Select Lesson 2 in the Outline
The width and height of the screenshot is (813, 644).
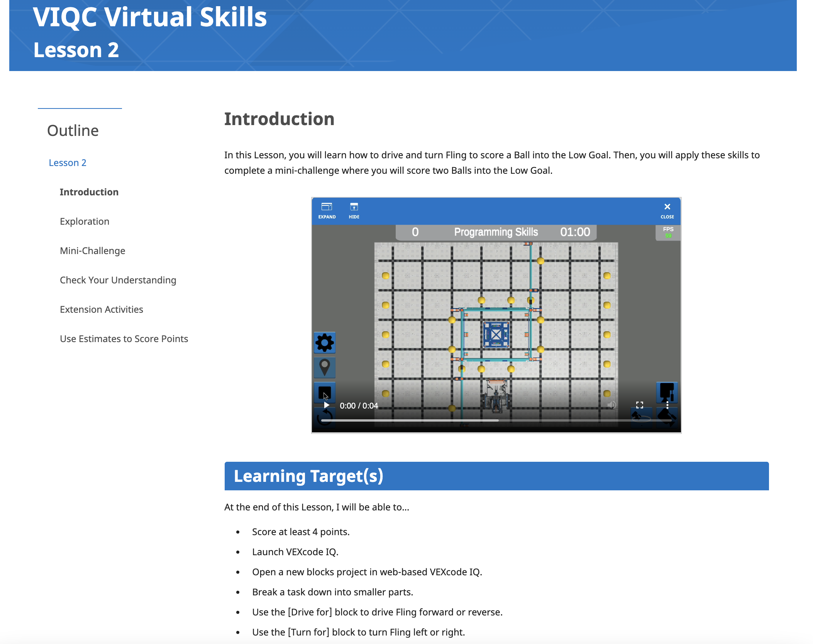point(68,163)
